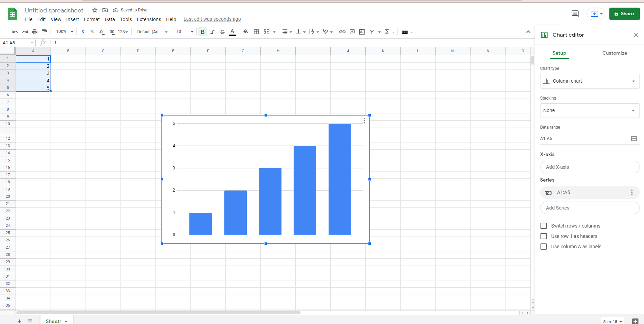The width and height of the screenshot is (644, 324).
Task: Open the comment history icon
Action: [575, 14]
